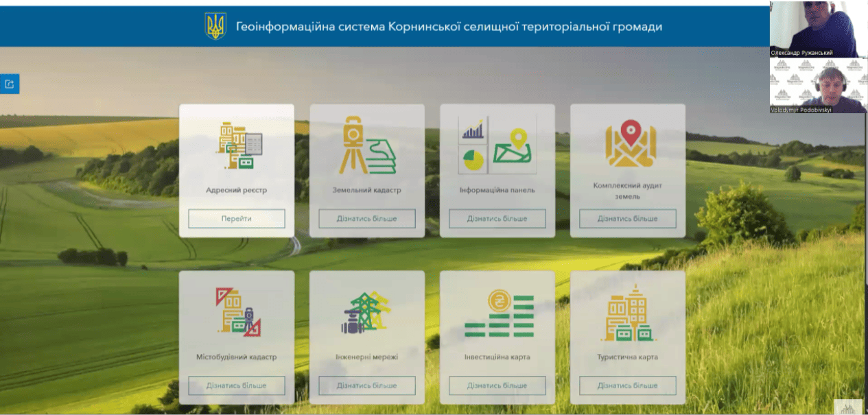Click the Інформаційна панель charts icon
868x415 pixels.
tap(497, 145)
